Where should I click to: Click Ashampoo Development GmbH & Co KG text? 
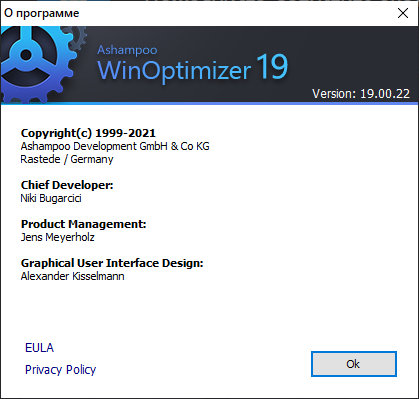(x=115, y=146)
